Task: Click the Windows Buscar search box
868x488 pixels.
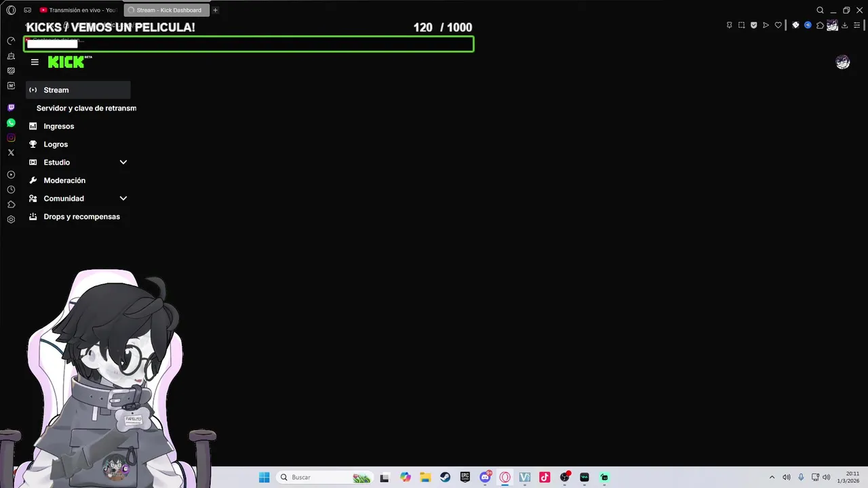Action: (325, 477)
